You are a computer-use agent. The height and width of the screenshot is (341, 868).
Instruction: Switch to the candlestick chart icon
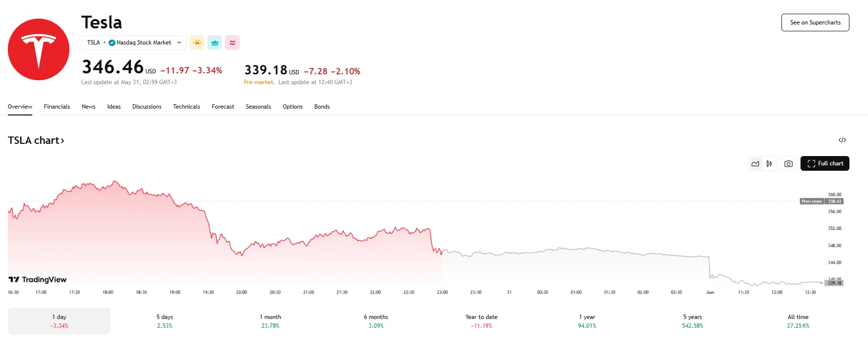[x=769, y=163]
